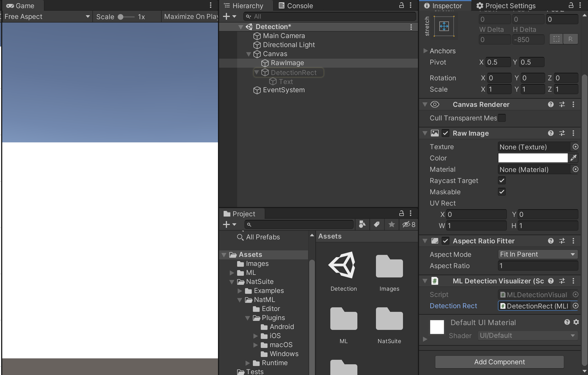Click Raw Image help question mark icon
Viewport: 588px width, 375px height.
551,133
